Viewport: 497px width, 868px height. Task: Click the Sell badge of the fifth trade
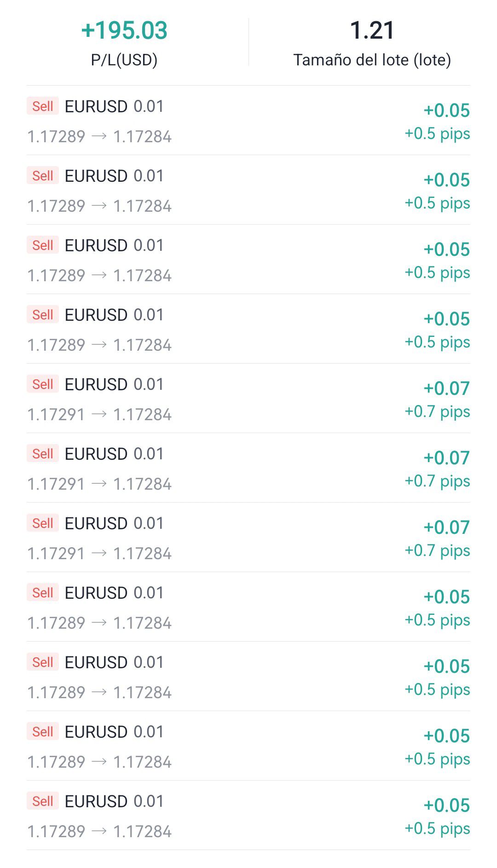(43, 384)
